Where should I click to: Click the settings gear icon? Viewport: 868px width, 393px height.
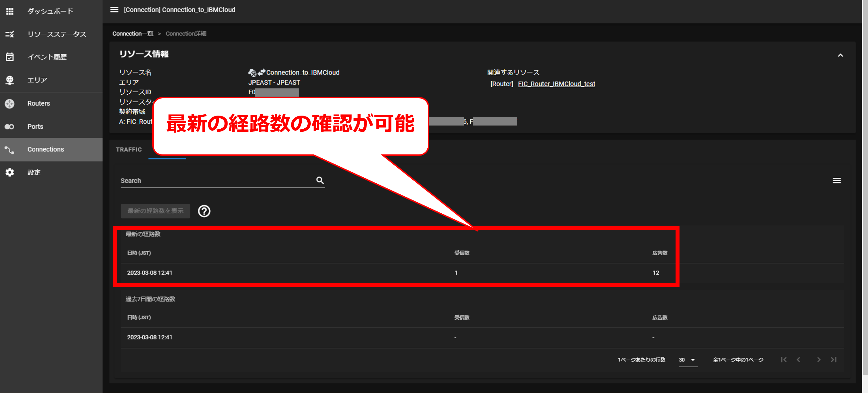(10, 172)
